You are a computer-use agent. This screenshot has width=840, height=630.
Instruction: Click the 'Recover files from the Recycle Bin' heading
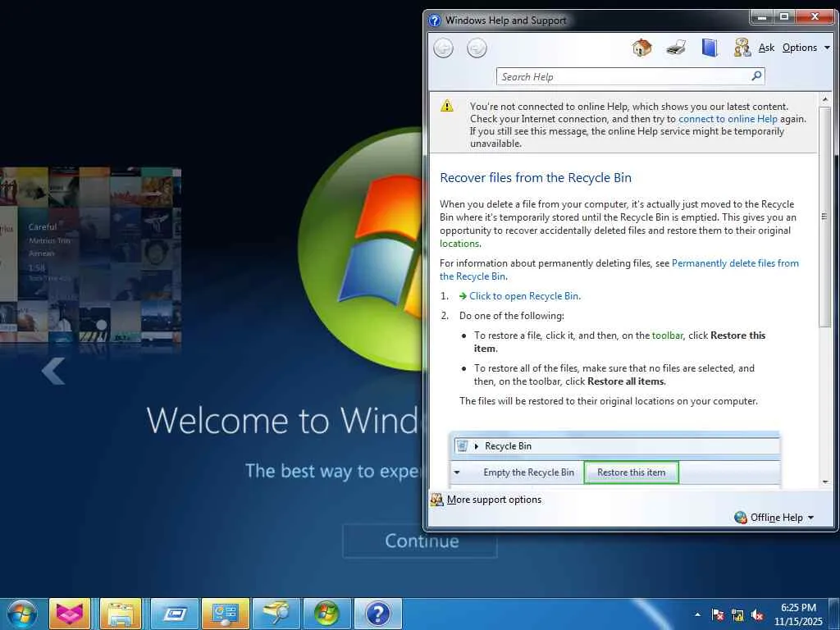coord(535,178)
